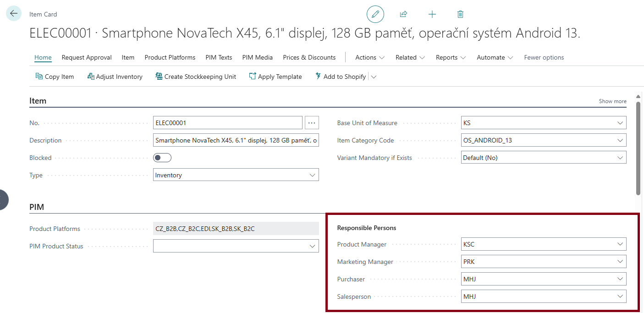Image resolution: width=644 pixels, height=313 pixels.
Task: Click the Description input field
Action: pyautogui.click(x=236, y=140)
